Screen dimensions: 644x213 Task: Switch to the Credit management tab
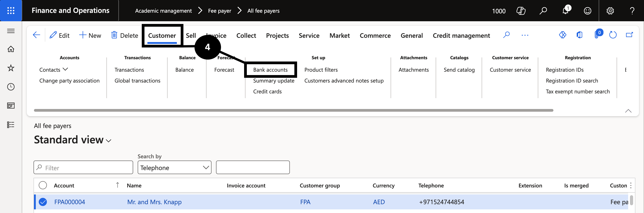click(x=461, y=35)
